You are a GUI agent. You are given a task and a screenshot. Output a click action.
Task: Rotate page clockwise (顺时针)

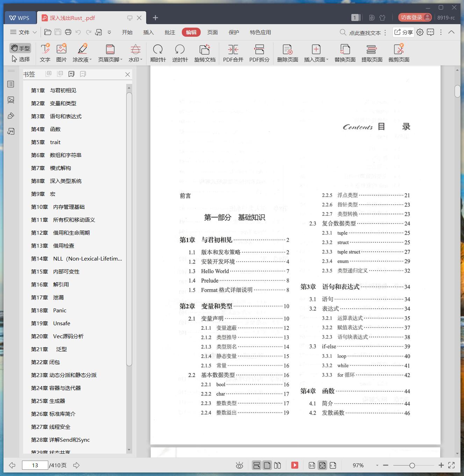pos(158,53)
